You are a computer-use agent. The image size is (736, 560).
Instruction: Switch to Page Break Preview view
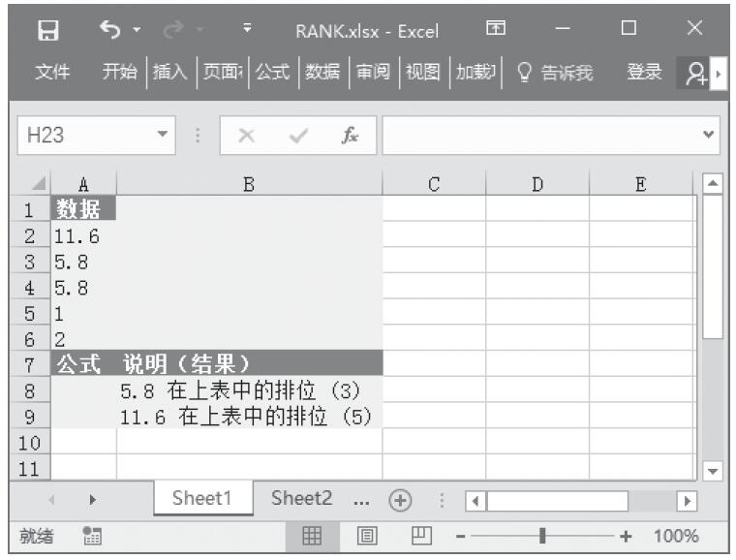coord(420,536)
